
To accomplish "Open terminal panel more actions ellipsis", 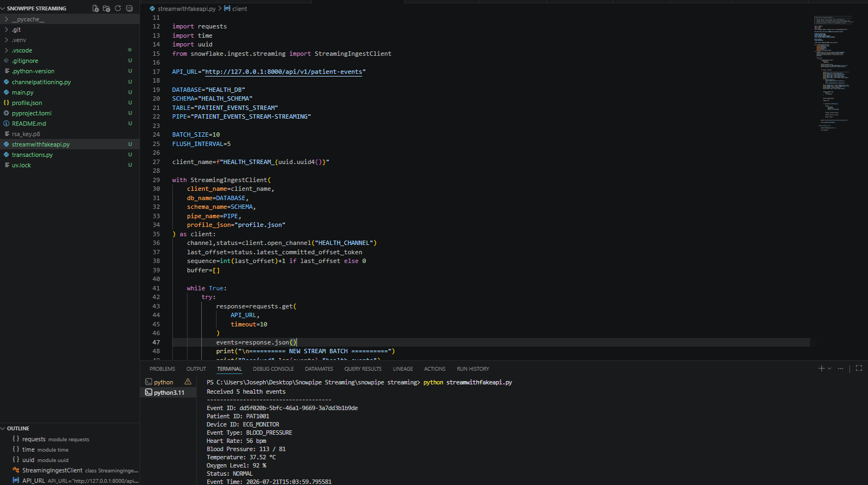I will tap(841, 369).
